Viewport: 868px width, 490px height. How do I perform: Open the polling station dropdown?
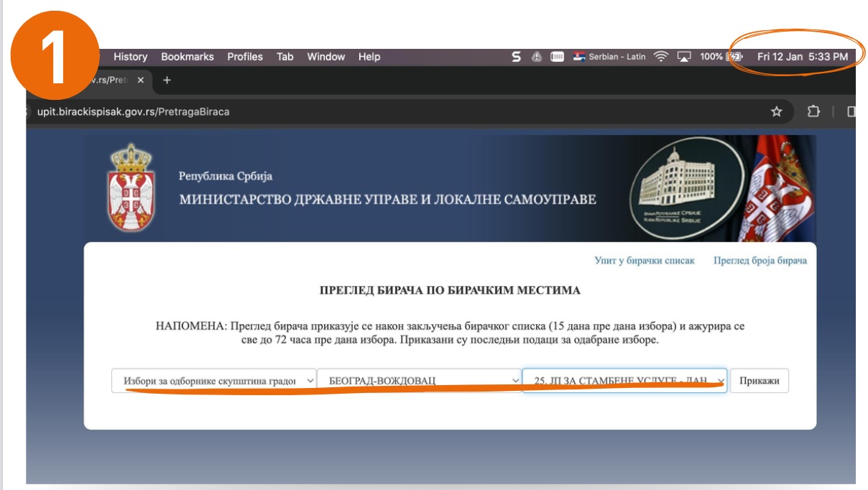coord(624,381)
